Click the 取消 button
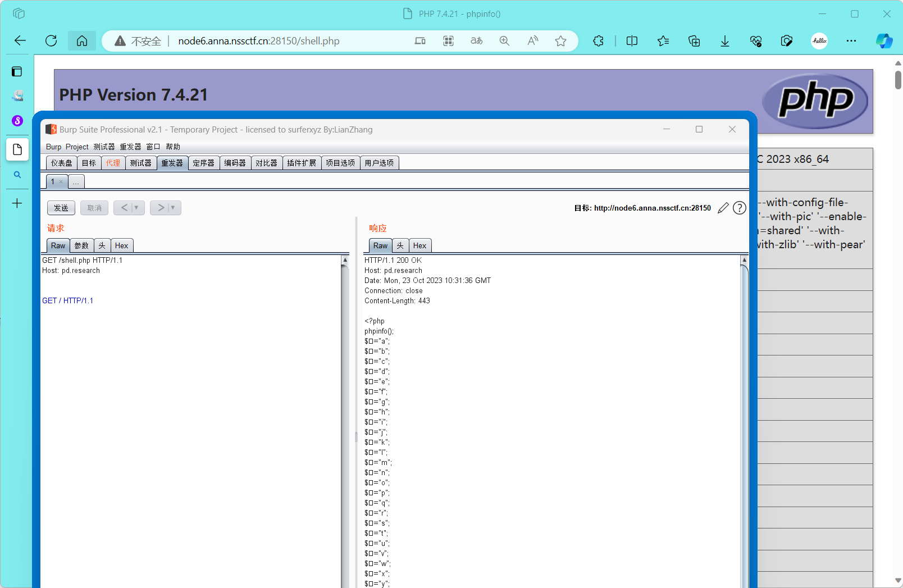Screen dimensions: 903x588 [x=94, y=208]
